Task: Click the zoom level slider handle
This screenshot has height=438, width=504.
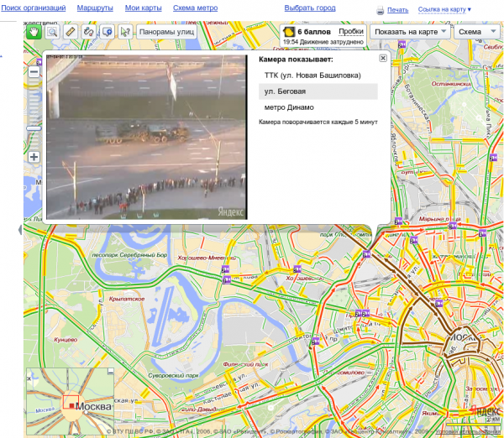Action: (x=34, y=128)
